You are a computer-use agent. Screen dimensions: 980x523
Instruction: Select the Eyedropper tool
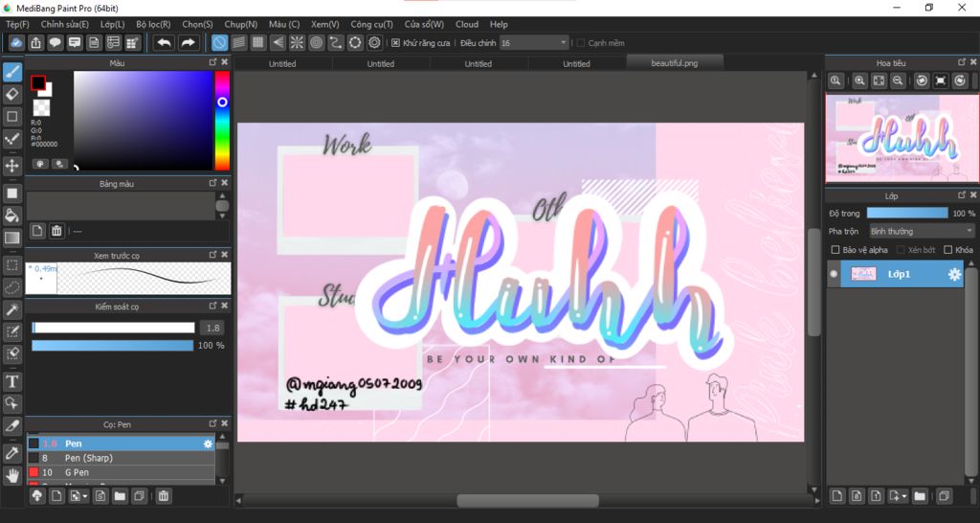[x=11, y=453]
